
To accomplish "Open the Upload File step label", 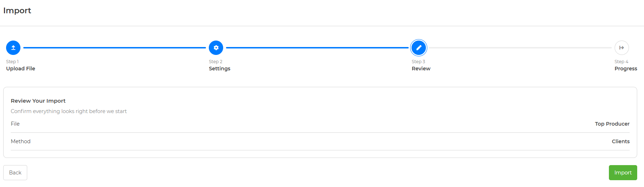I will (x=20, y=69).
